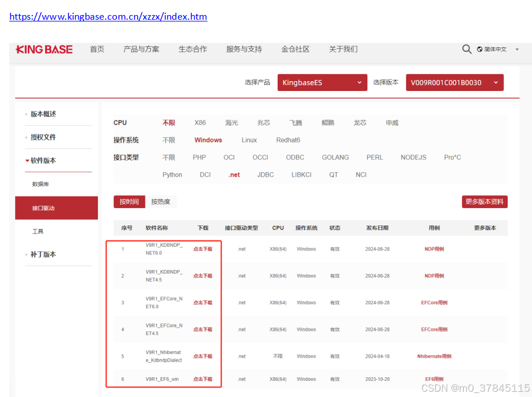Screen dimensions: 532x397
Task: Open the V009R001C001B0030 version dropdown
Action: (455, 82)
